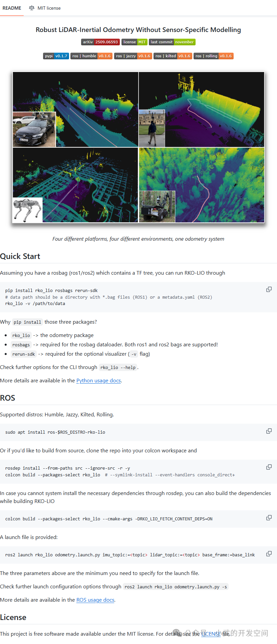Screen dimensions: 277x644
Task: Click the 'rosbags' inline code bullet
Action: click(21, 345)
